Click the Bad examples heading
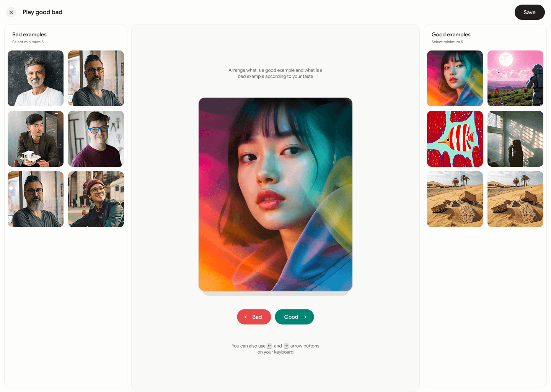Image resolution: width=551 pixels, height=392 pixels. (29, 34)
